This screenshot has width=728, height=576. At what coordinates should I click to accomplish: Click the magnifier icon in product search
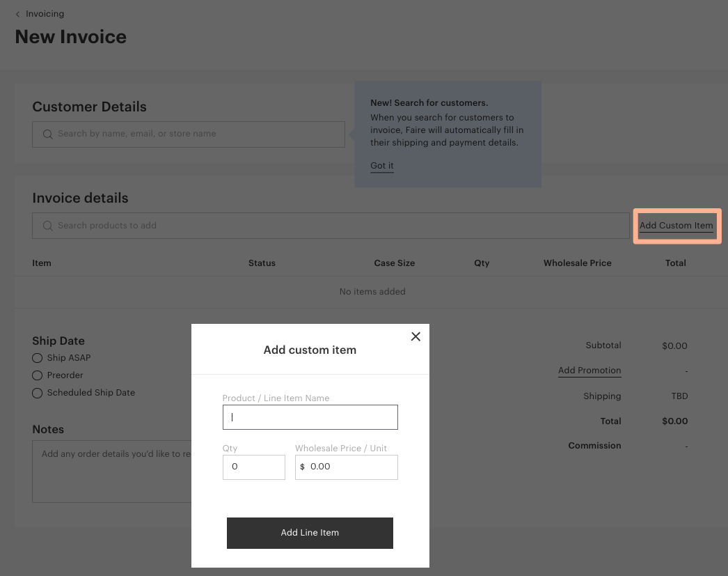47,226
